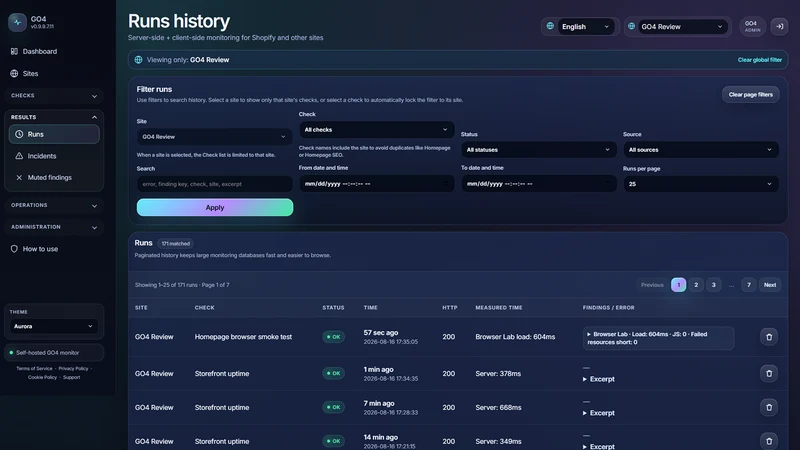This screenshot has height=450, width=800.
Task: Click the To date and time field
Action: click(x=538, y=184)
